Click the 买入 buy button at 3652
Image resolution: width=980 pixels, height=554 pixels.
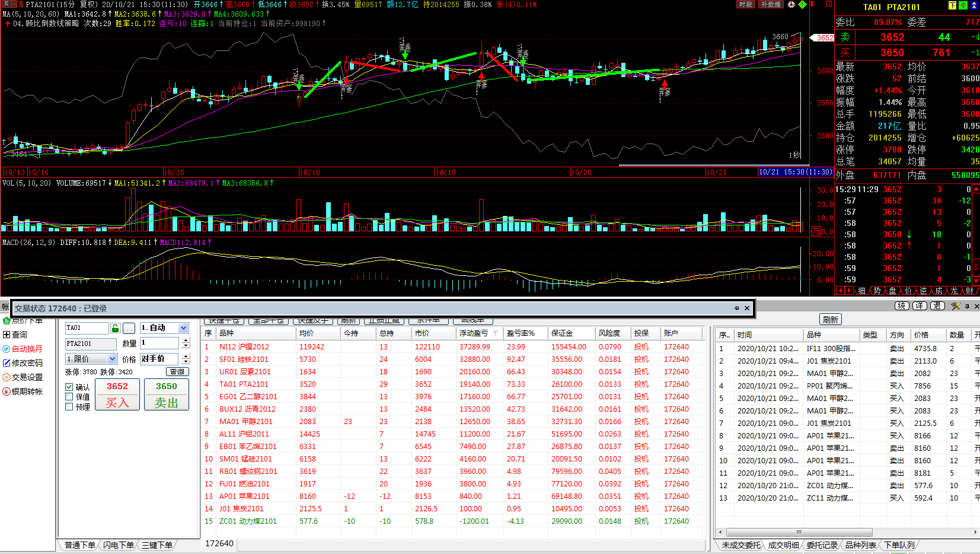click(117, 394)
